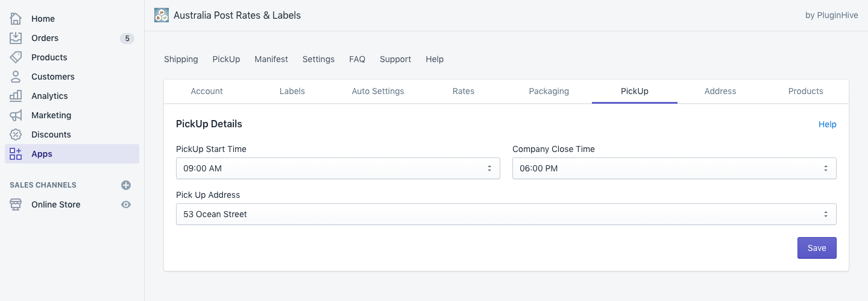
Task: View Online Store with the eye icon
Action: [126, 204]
